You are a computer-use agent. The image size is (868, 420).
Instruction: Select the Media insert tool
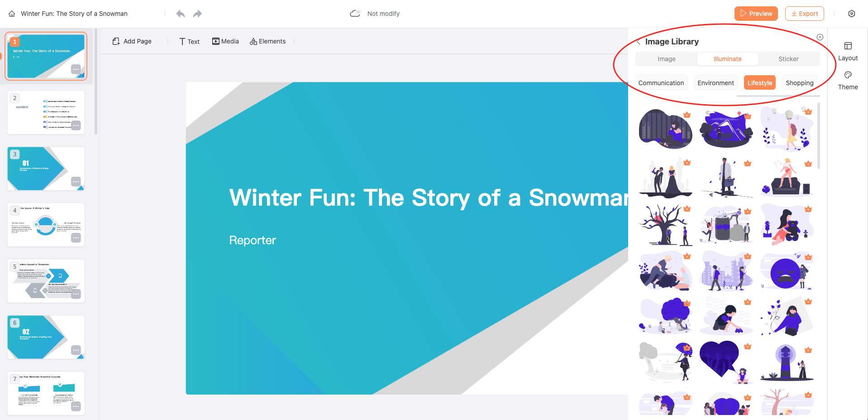click(x=225, y=41)
